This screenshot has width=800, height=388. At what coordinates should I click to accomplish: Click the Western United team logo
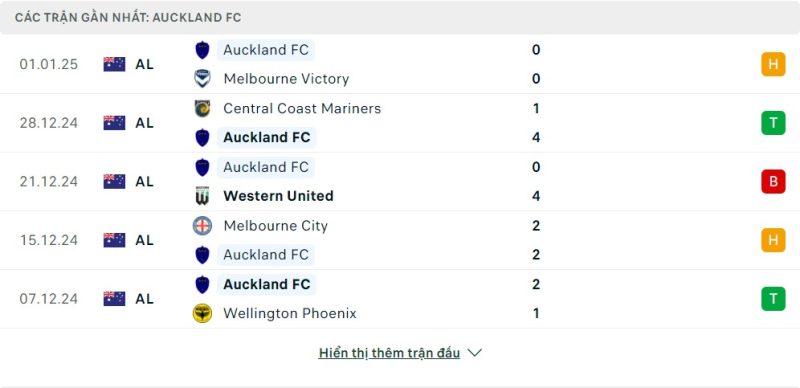tap(203, 196)
